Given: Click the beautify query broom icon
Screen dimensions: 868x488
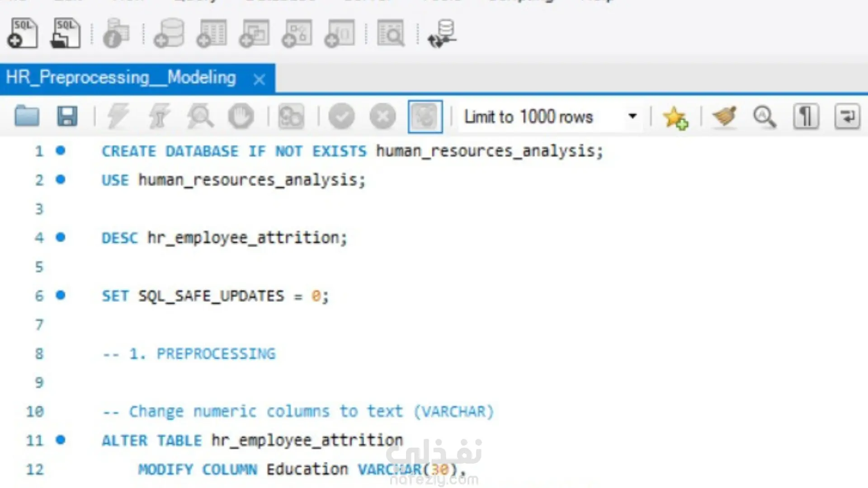Looking at the screenshot, I should coord(724,117).
